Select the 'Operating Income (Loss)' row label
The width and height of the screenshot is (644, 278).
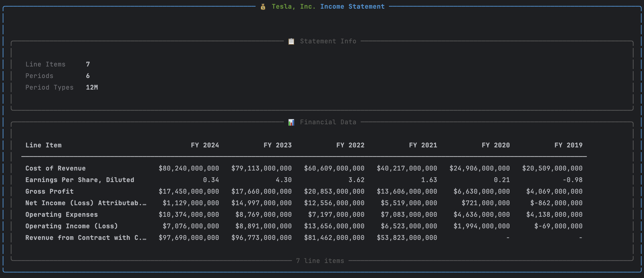pyautogui.click(x=72, y=226)
